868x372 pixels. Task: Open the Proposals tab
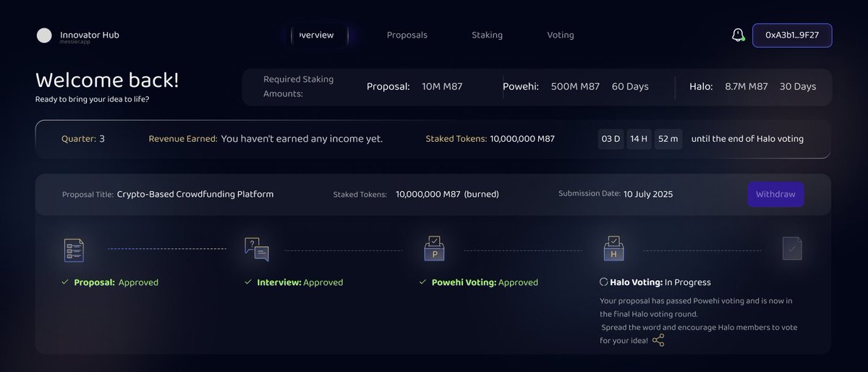407,35
